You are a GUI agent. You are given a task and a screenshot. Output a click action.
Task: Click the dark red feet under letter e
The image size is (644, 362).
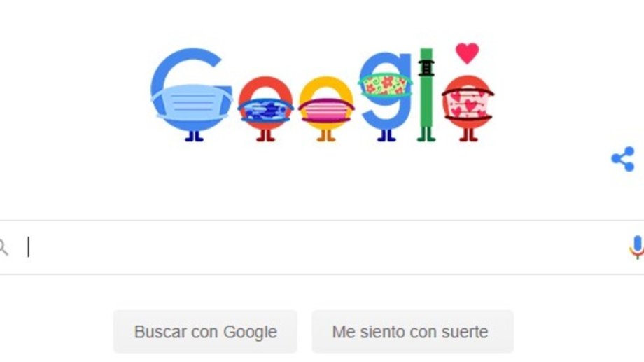pyautogui.click(x=468, y=135)
